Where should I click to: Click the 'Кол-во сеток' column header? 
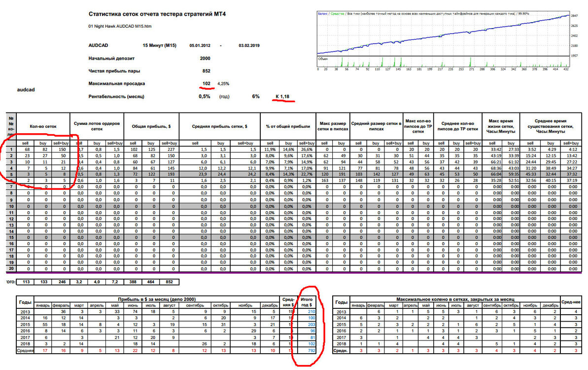click(x=43, y=126)
